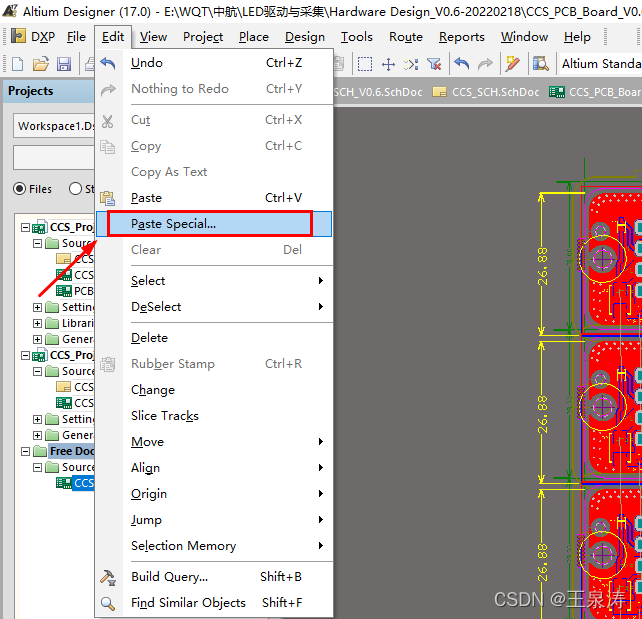Open the Design menu

click(305, 37)
